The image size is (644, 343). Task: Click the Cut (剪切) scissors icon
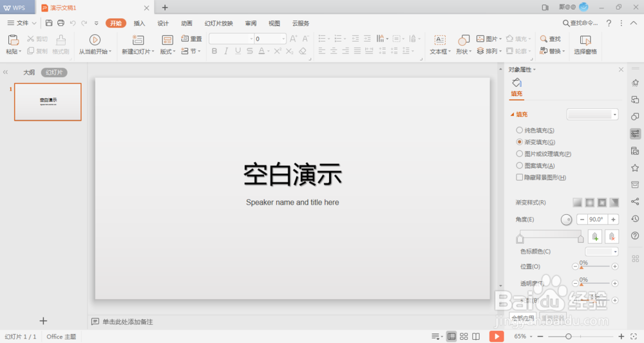30,39
